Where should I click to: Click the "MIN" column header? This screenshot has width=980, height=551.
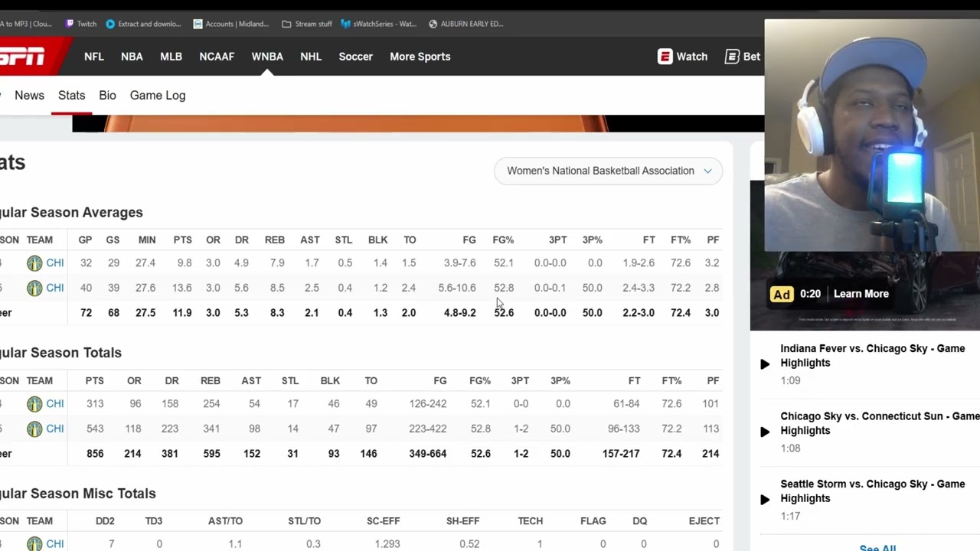tap(147, 240)
